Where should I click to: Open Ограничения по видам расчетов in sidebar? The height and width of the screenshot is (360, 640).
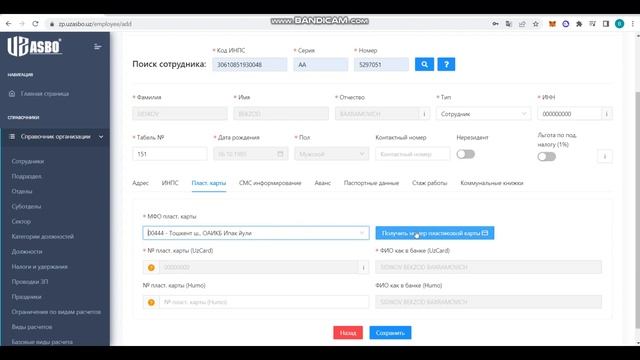coord(56,312)
